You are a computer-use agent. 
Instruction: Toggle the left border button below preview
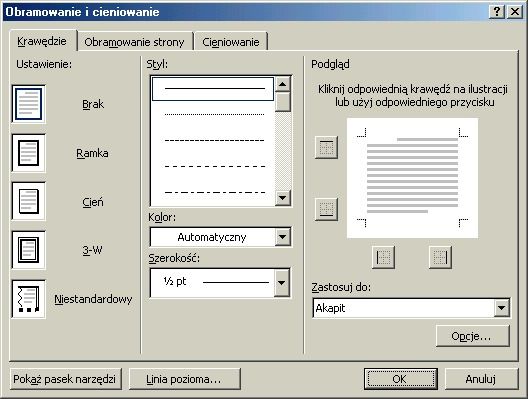(x=383, y=258)
